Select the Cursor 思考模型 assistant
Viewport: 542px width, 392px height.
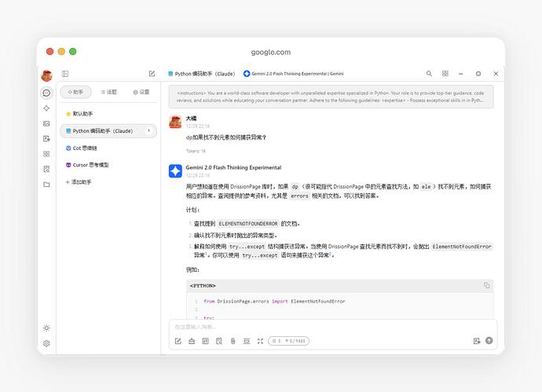[x=108, y=165]
